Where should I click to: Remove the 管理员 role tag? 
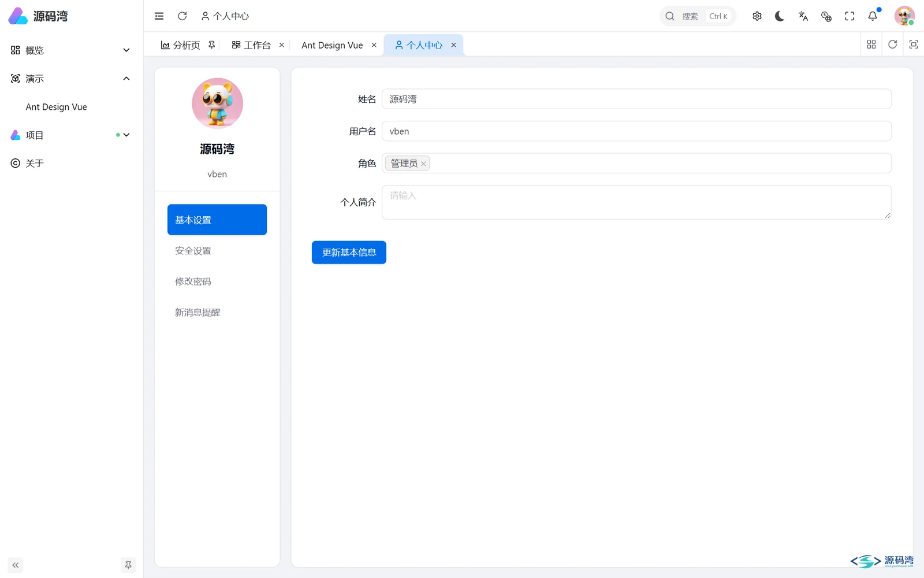423,164
